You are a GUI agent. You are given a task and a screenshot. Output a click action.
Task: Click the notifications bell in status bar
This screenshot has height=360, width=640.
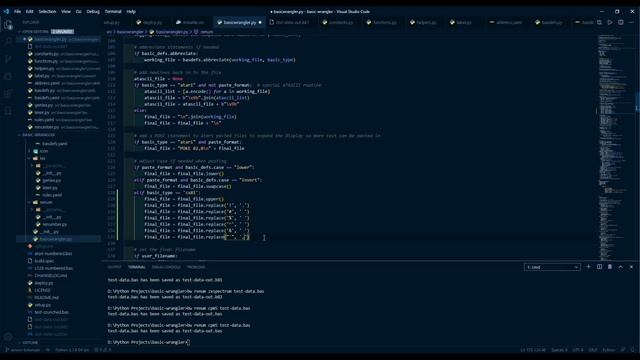633,350
